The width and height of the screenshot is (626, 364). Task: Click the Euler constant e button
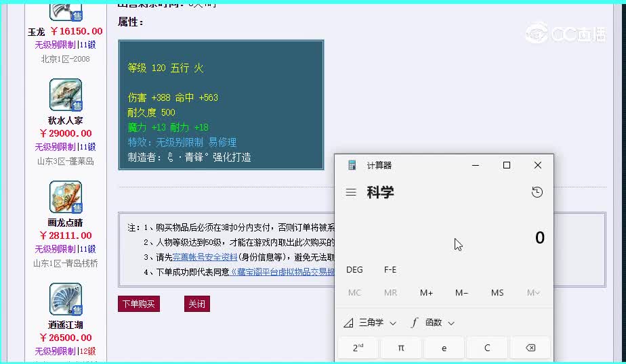pos(444,348)
